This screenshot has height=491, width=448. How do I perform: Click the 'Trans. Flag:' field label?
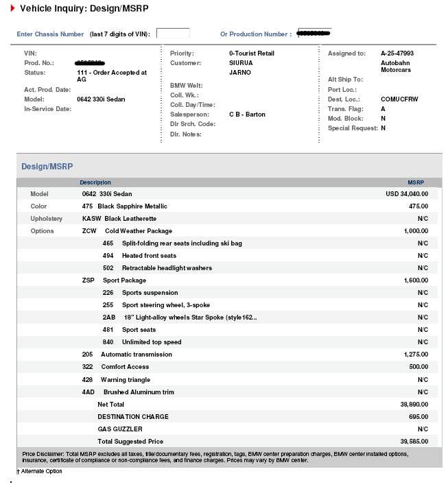[x=346, y=109]
